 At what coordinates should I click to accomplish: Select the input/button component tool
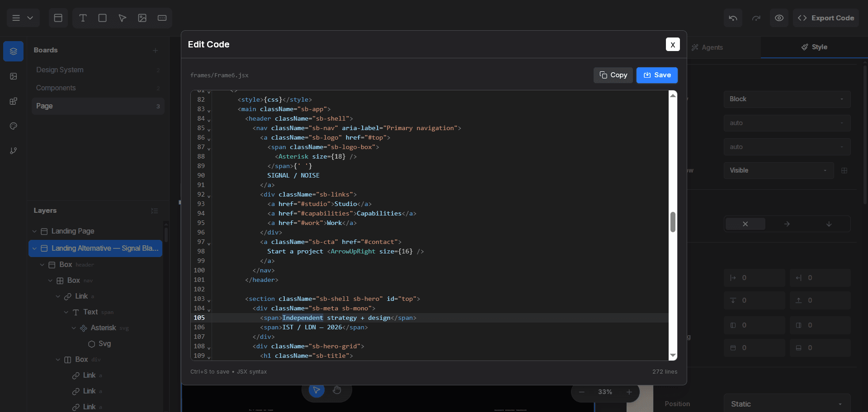162,18
